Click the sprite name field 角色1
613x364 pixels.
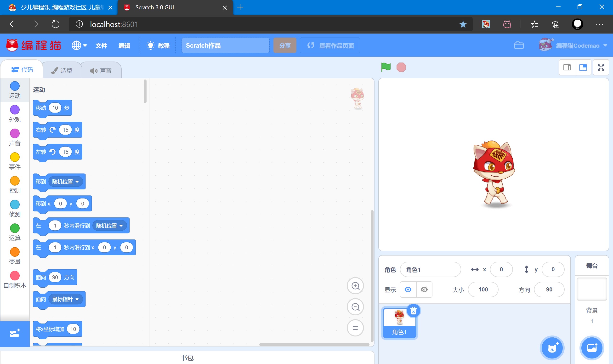tap(430, 270)
